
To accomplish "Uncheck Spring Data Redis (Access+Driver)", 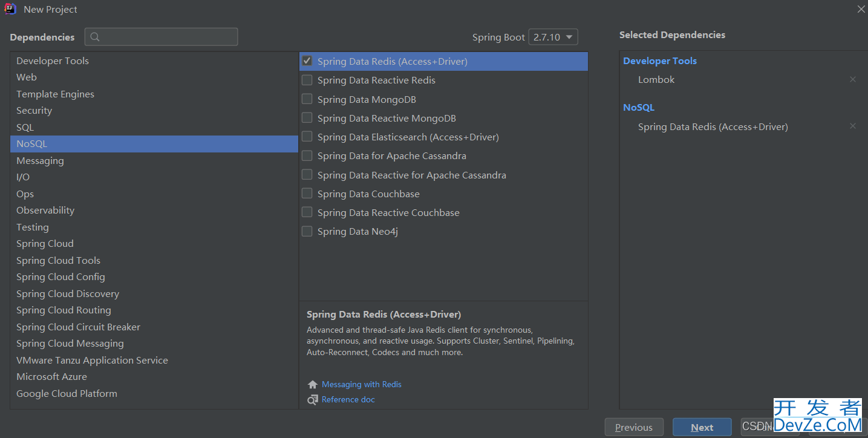I will 307,61.
